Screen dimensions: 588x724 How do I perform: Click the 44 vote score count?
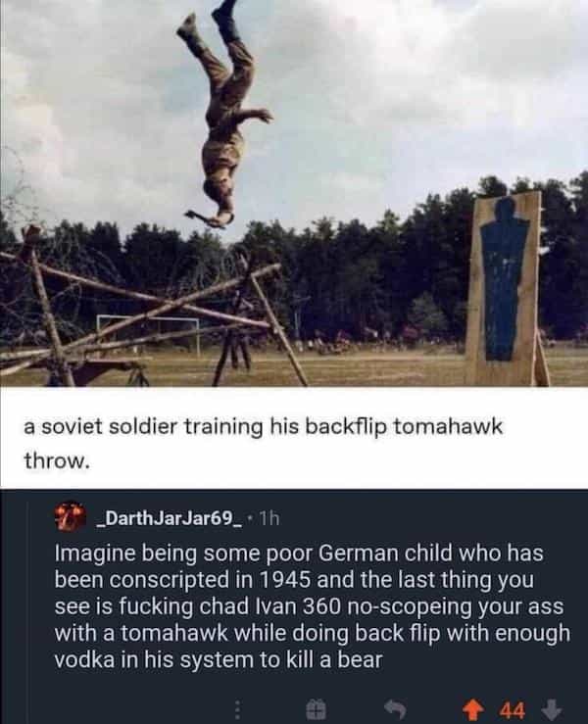(513, 709)
